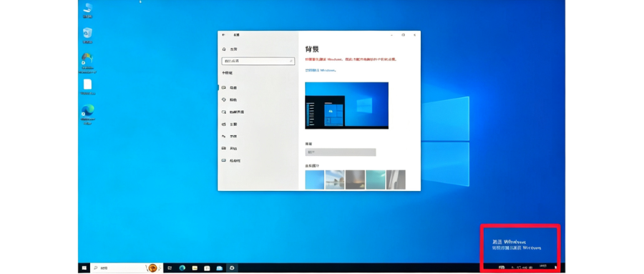
Task: Focus the Find a setting search box
Action: (x=258, y=61)
